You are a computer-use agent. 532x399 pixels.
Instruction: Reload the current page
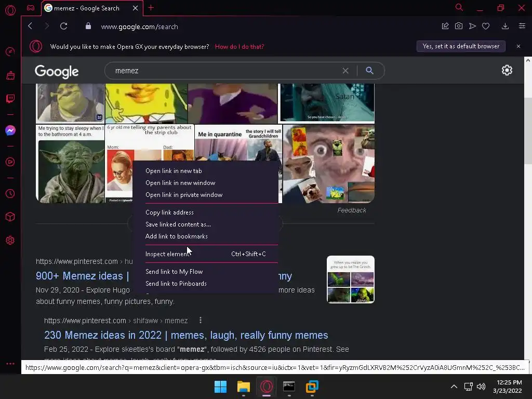click(63, 26)
